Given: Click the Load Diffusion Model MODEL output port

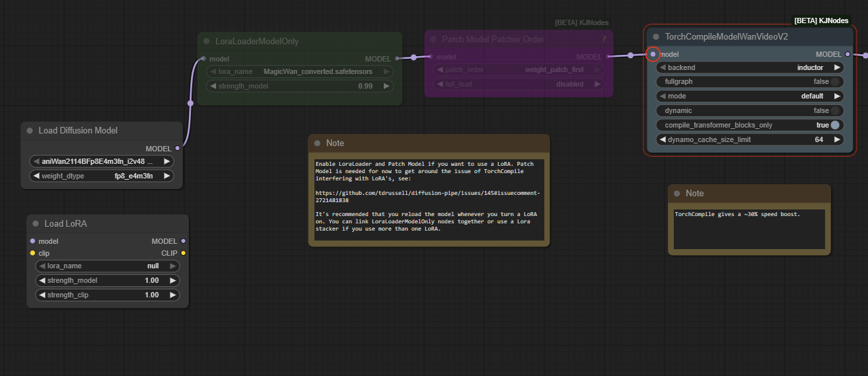Looking at the screenshot, I should click(177, 149).
